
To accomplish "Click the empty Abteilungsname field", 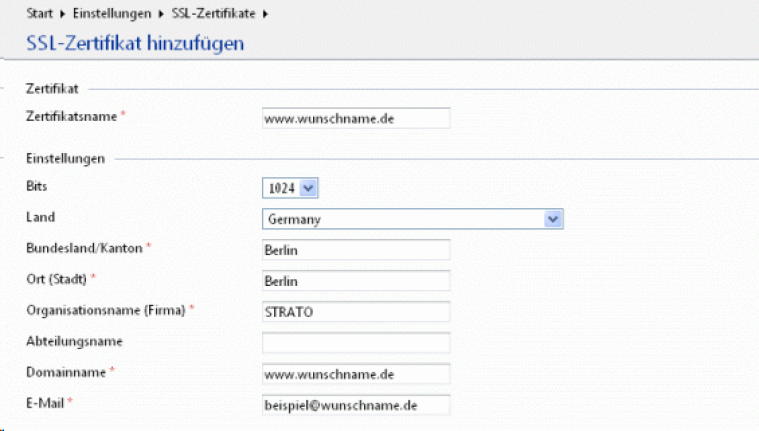I will [x=356, y=343].
